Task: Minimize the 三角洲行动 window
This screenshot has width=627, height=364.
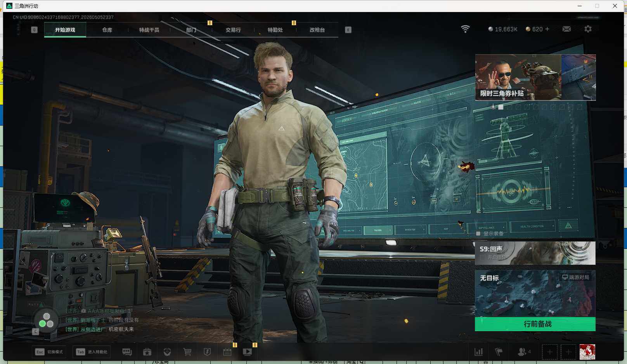Action: pos(579,6)
